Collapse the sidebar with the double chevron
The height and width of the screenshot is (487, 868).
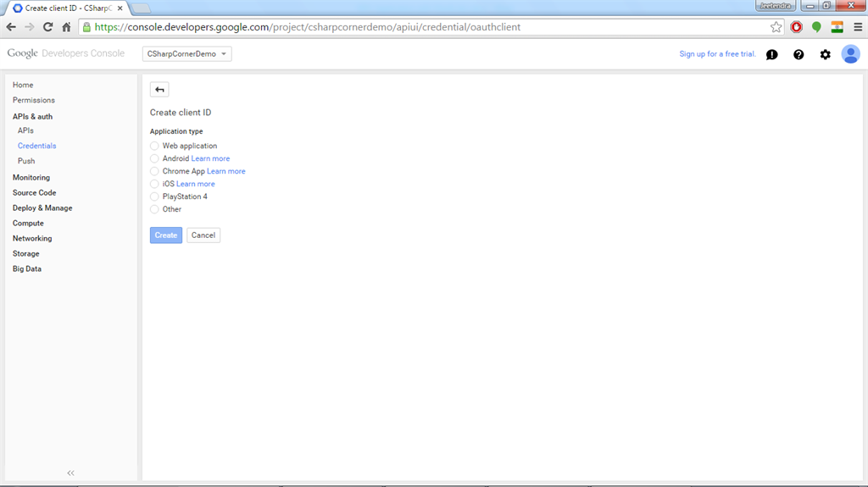click(71, 473)
